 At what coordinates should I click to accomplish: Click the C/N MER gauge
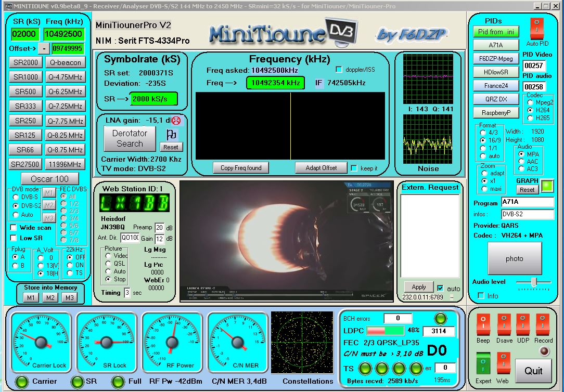pos(237,343)
